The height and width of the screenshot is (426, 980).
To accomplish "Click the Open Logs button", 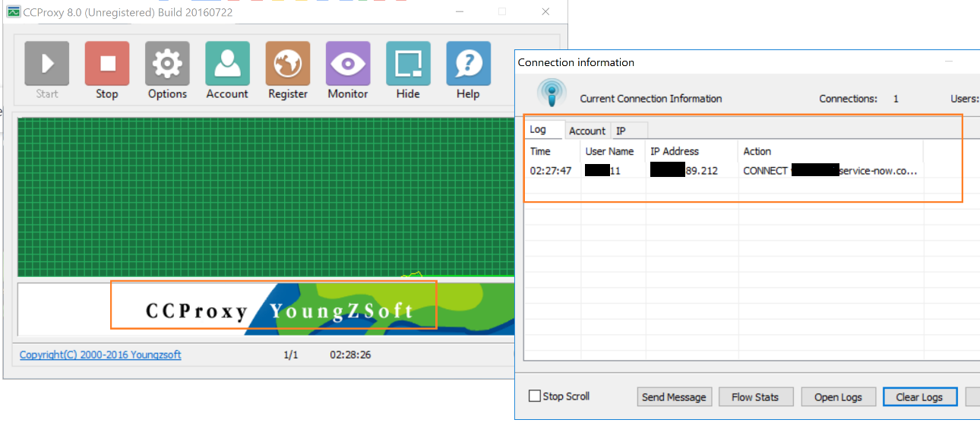I will [838, 397].
